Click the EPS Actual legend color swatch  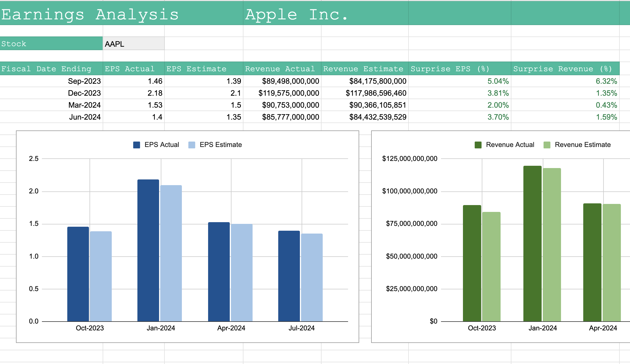click(137, 145)
